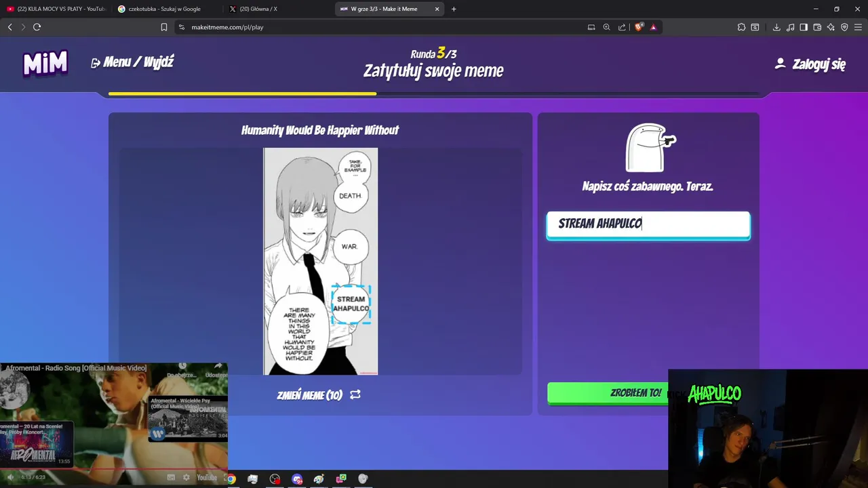Click Brave Rewards triangle icon

[x=653, y=27]
